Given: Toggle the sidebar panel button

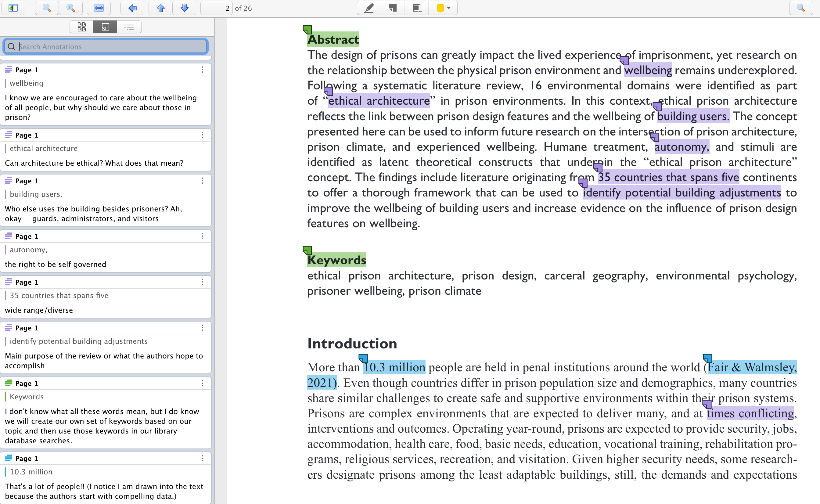Looking at the screenshot, I should (x=13, y=8).
